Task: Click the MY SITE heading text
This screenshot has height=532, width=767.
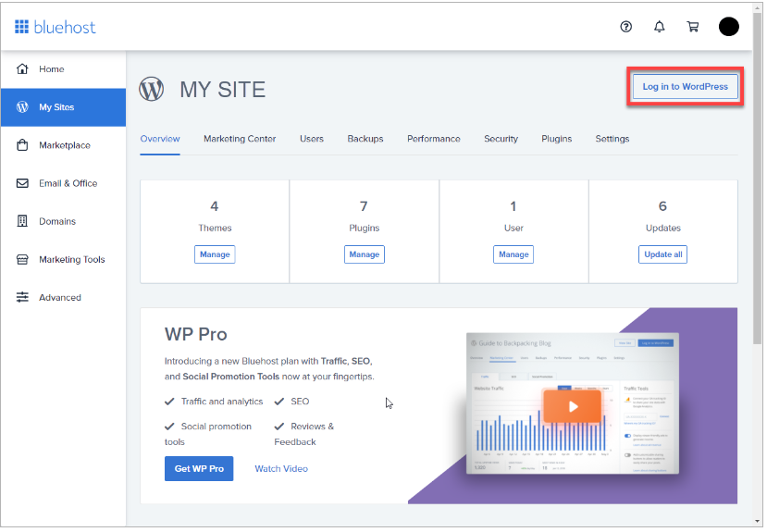Action: (x=223, y=90)
